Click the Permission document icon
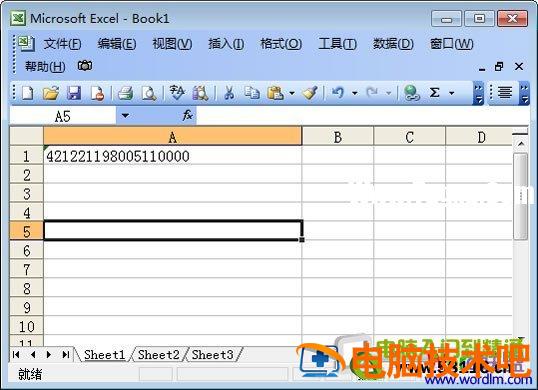Viewport: 538px width, 390px height. point(97,93)
